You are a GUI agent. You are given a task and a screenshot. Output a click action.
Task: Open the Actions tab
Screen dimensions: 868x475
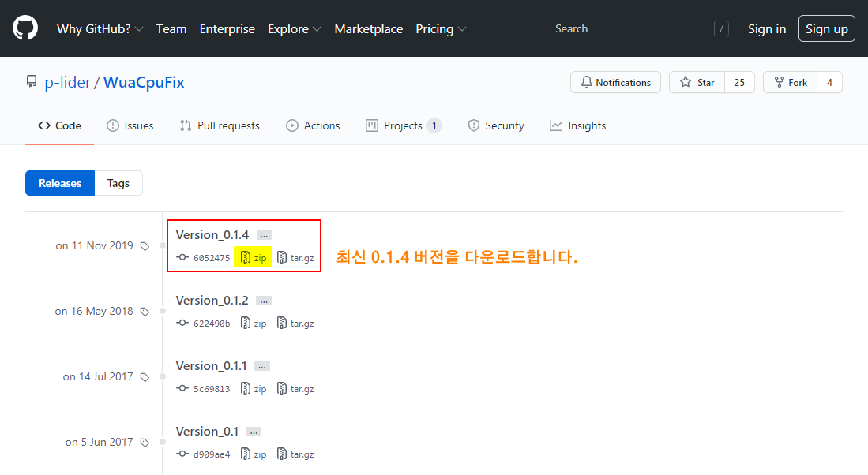click(x=313, y=125)
